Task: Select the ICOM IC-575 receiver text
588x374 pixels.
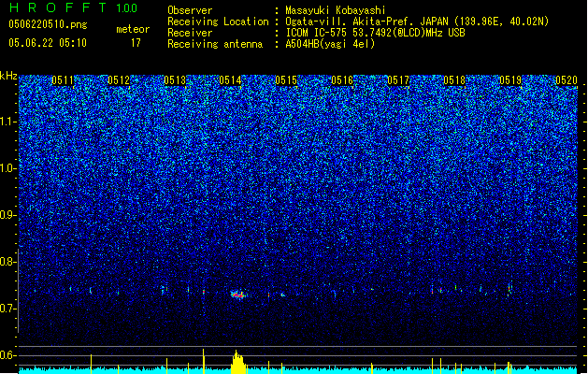Action: (x=375, y=33)
